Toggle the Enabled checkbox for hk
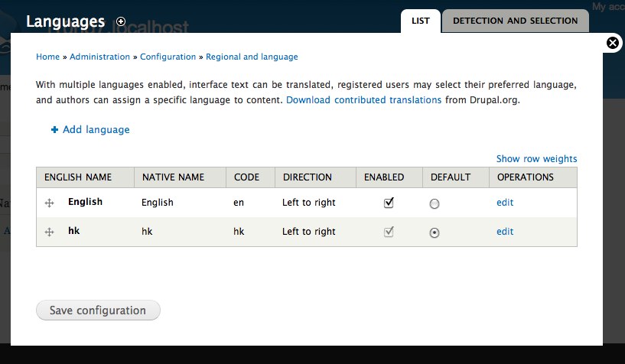 pyautogui.click(x=389, y=232)
